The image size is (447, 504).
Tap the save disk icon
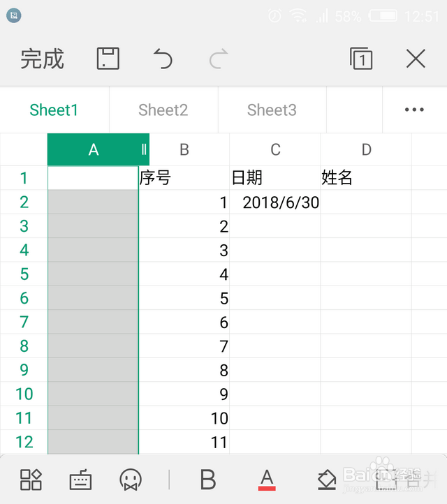click(108, 59)
